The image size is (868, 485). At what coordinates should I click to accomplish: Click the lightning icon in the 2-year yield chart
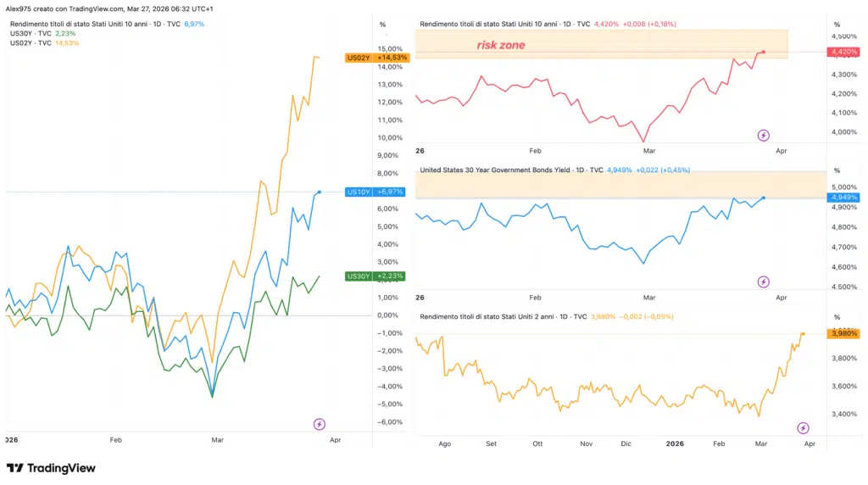[803, 428]
